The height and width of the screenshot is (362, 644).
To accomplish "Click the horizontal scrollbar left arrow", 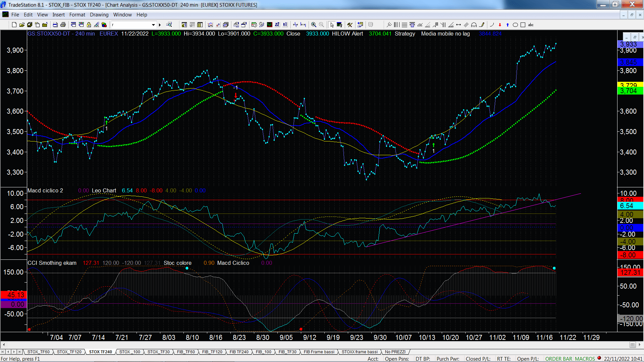I will click(x=4, y=345).
